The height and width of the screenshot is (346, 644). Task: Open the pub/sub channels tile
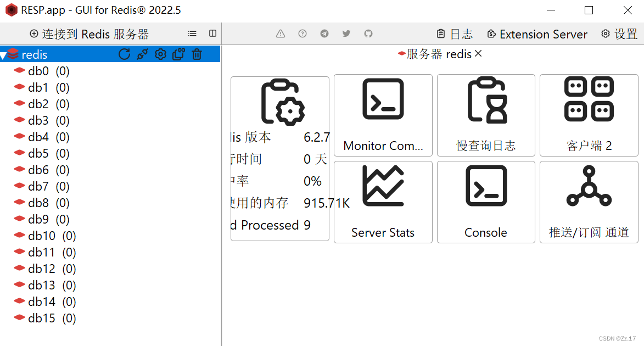[589, 202]
